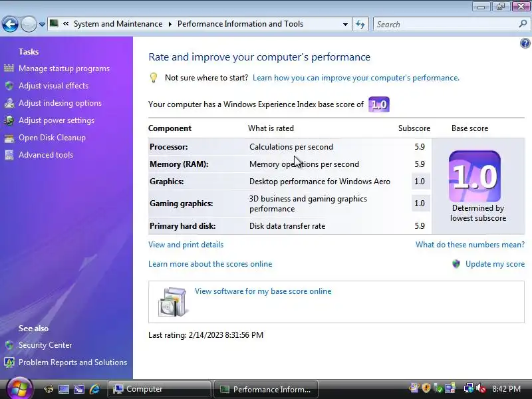Launch Internet Explorer from Quick Launch
532x399 pixels.
coord(94,389)
